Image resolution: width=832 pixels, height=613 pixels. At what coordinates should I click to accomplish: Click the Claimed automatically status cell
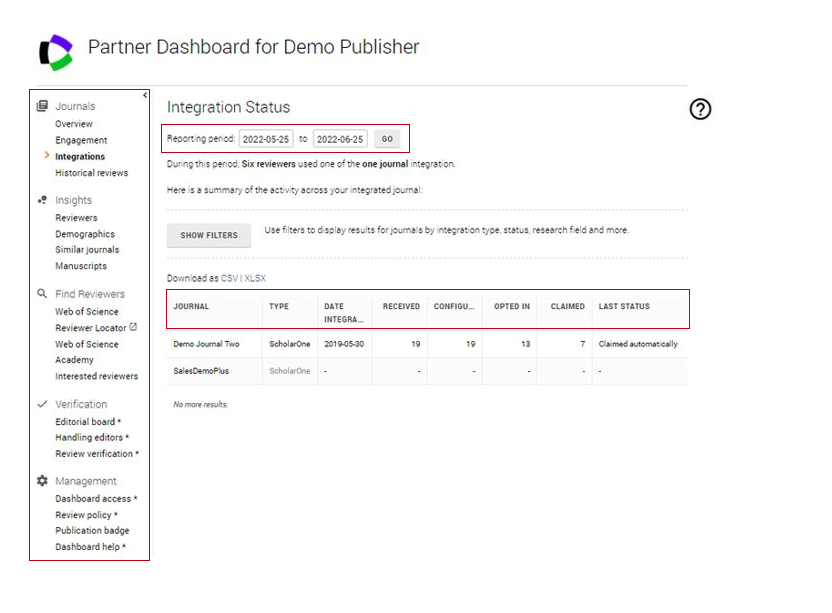(638, 344)
